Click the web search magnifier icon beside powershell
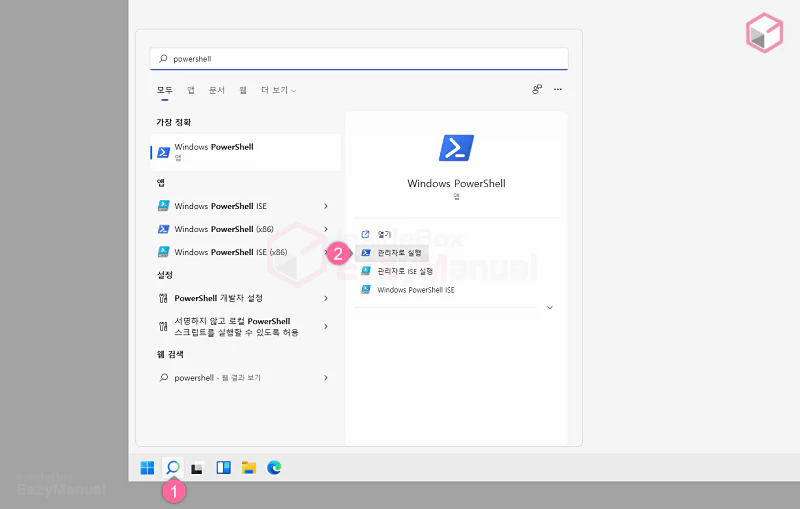Viewport: 800px width, 509px height. [163, 378]
